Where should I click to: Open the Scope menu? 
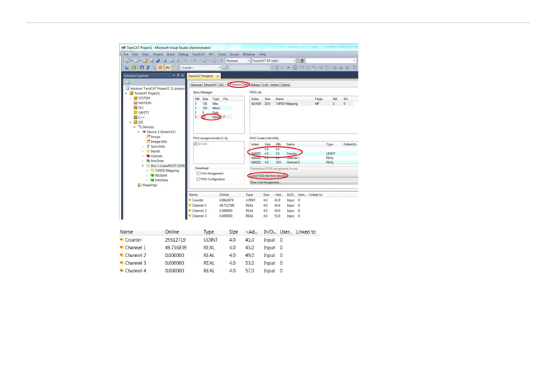(x=234, y=54)
